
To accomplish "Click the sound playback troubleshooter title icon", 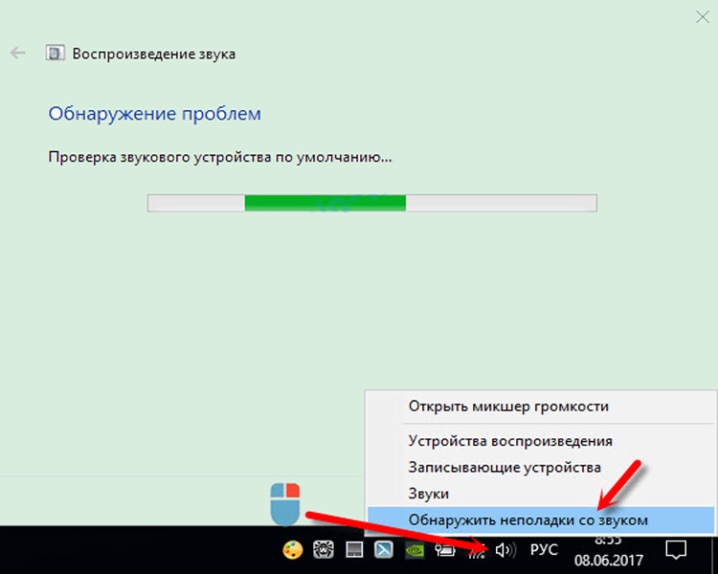I will (54, 54).
